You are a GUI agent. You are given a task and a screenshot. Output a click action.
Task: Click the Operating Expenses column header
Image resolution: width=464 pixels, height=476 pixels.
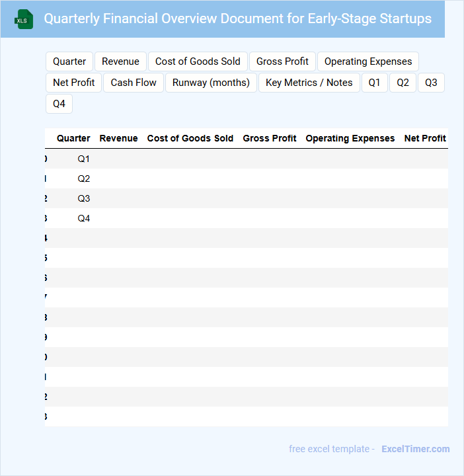tap(350, 138)
